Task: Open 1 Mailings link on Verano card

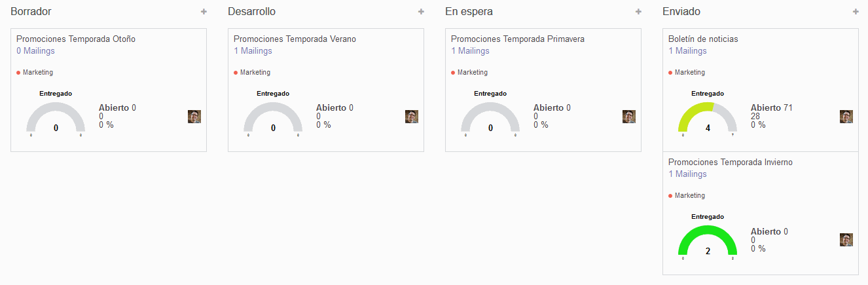Action: click(253, 51)
